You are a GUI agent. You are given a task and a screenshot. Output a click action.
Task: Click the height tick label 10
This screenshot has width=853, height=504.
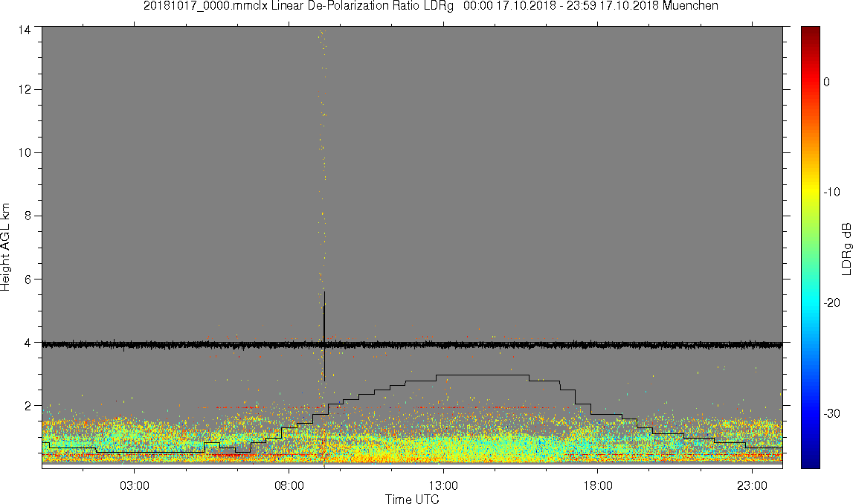point(24,153)
